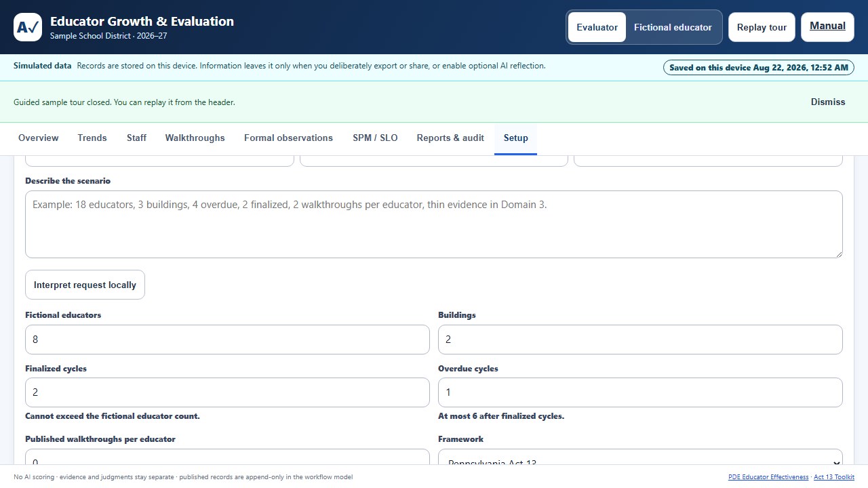868x488 pixels.
Task: Click 'Cannot exceed the fictional educator count.' hint
Action: tap(113, 416)
